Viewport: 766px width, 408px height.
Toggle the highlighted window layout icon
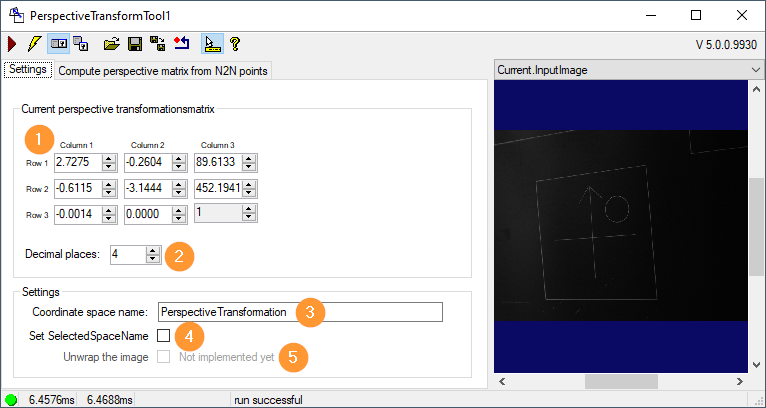coord(59,44)
